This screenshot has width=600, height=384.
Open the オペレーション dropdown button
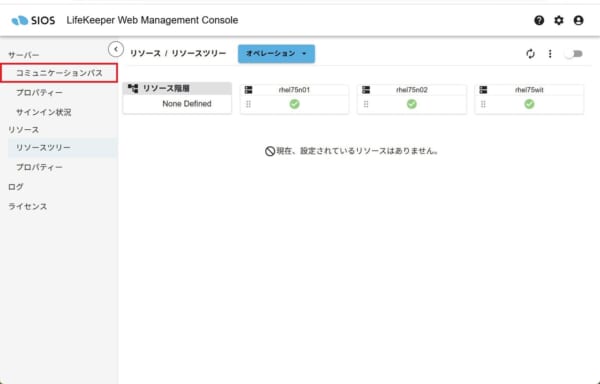(276, 54)
